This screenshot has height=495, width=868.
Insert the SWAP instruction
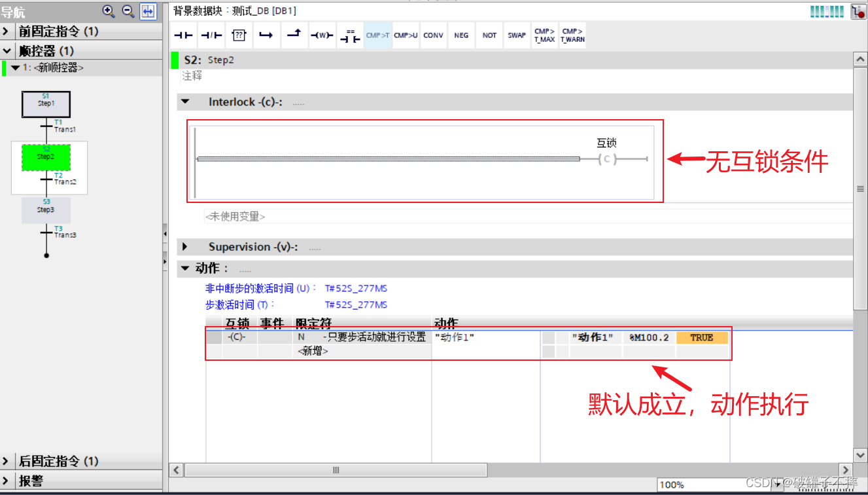click(x=517, y=35)
